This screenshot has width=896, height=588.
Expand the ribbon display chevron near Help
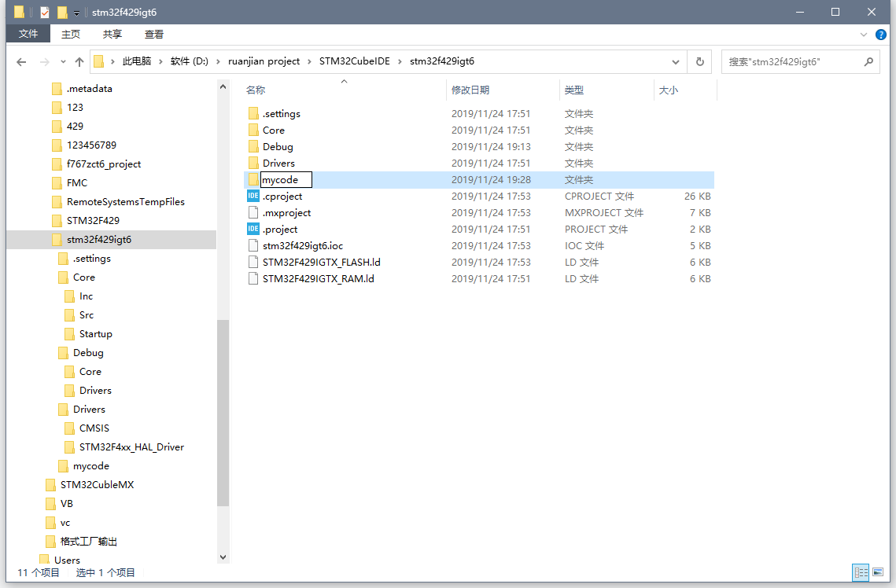[x=864, y=34]
